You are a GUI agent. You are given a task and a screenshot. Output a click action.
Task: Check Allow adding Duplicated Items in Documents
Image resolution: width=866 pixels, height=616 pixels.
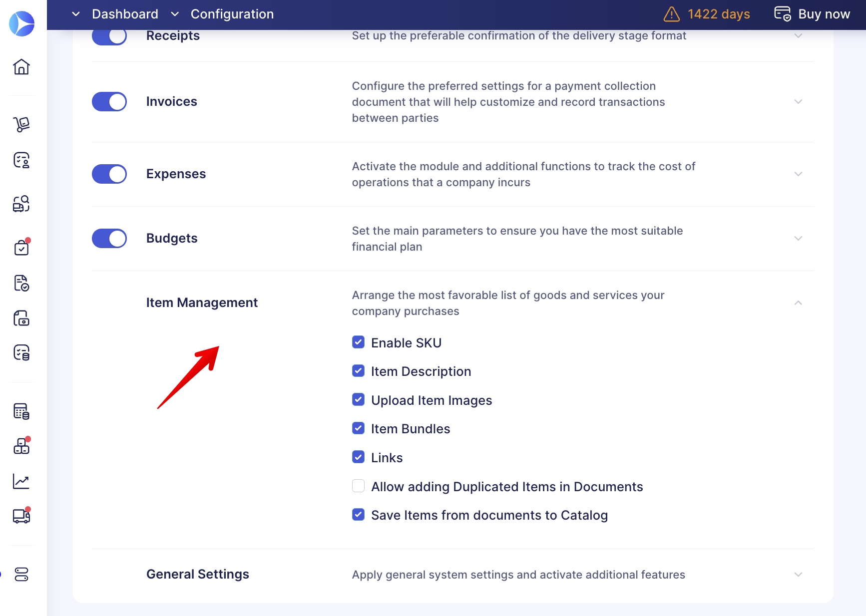[x=358, y=486]
